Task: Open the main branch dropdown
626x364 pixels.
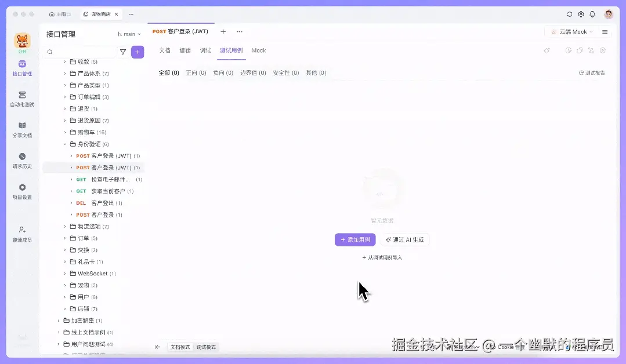Action: point(129,34)
